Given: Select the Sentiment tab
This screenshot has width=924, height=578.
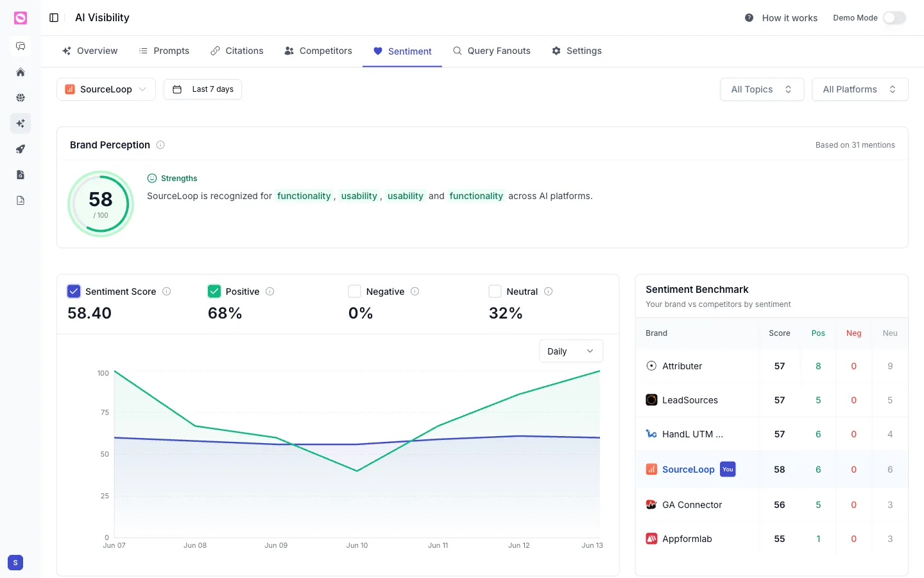Looking at the screenshot, I should [x=402, y=51].
